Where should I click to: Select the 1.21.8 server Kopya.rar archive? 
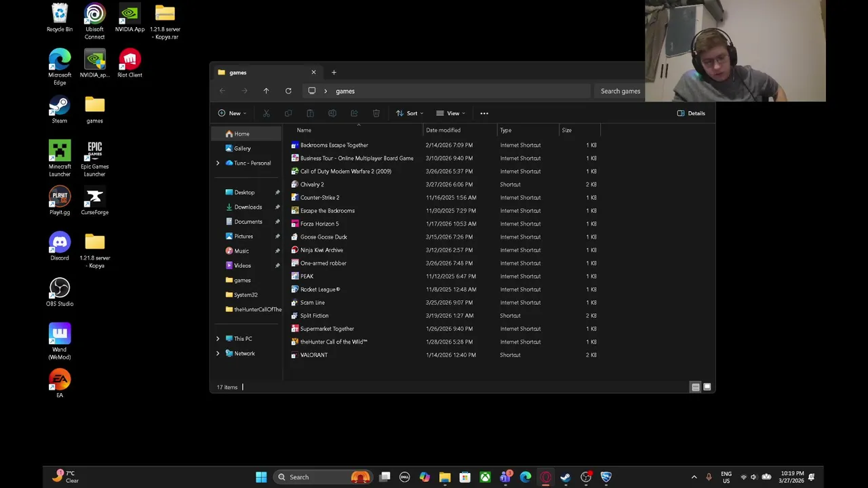click(165, 21)
